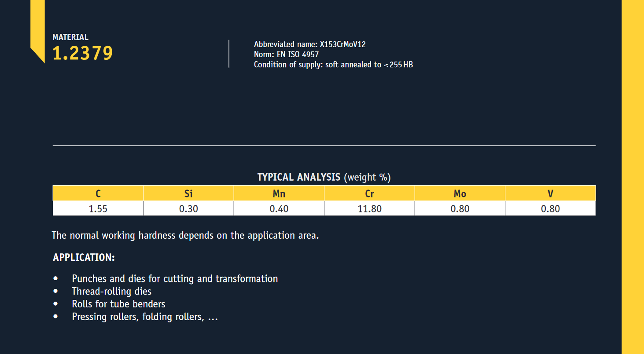Select the V column header

550,193
